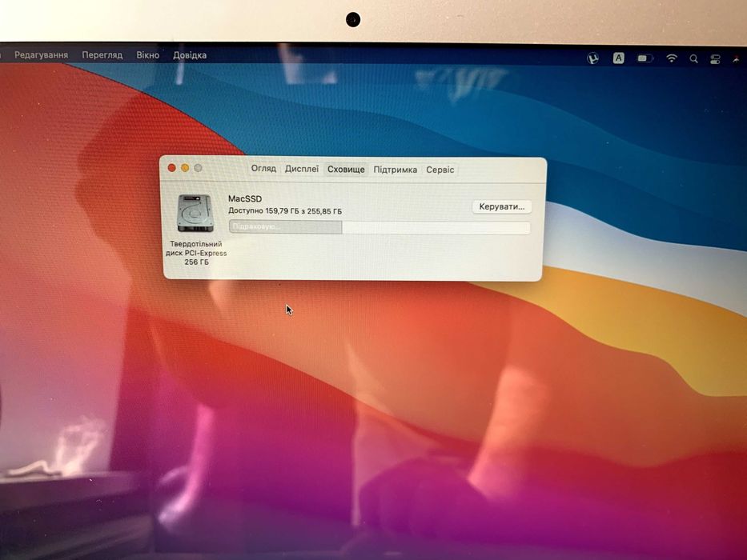Open the input source A icon
The height and width of the screenshot is (560, 747).
pyautogui.click(x=618, y=58)
